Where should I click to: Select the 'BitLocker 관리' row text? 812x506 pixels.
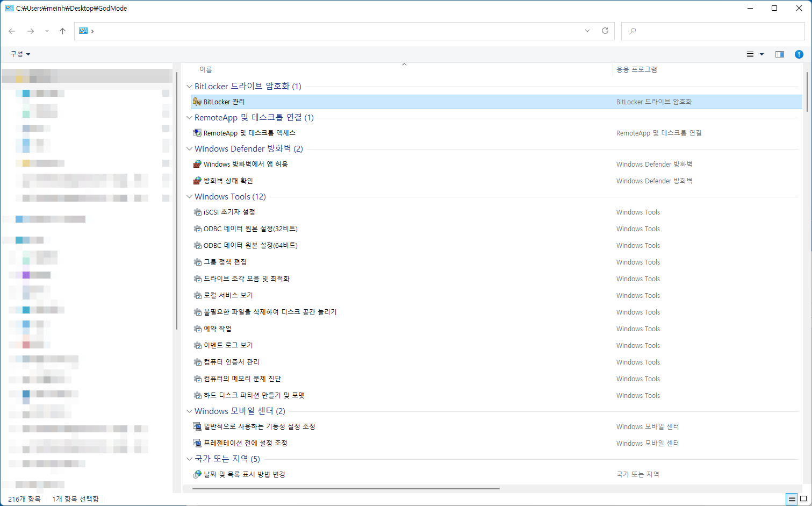pyautogui.click(x=224, y=102)
